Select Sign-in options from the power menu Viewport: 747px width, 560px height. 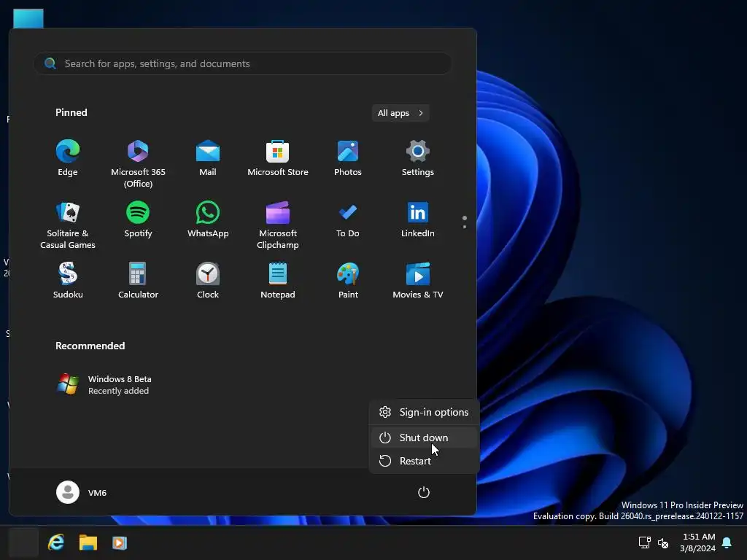424,412
